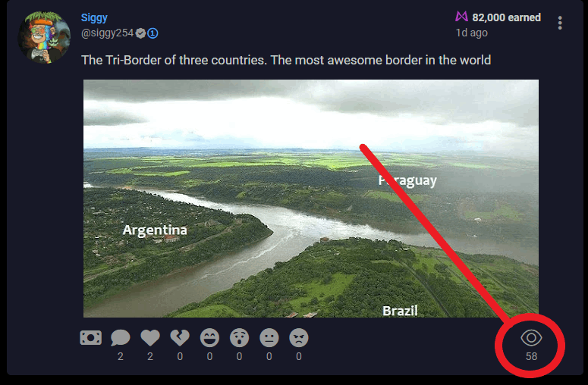The image size is (588, 385).
Task: React with the laughing face emoji
Action: tap(209, 338)
